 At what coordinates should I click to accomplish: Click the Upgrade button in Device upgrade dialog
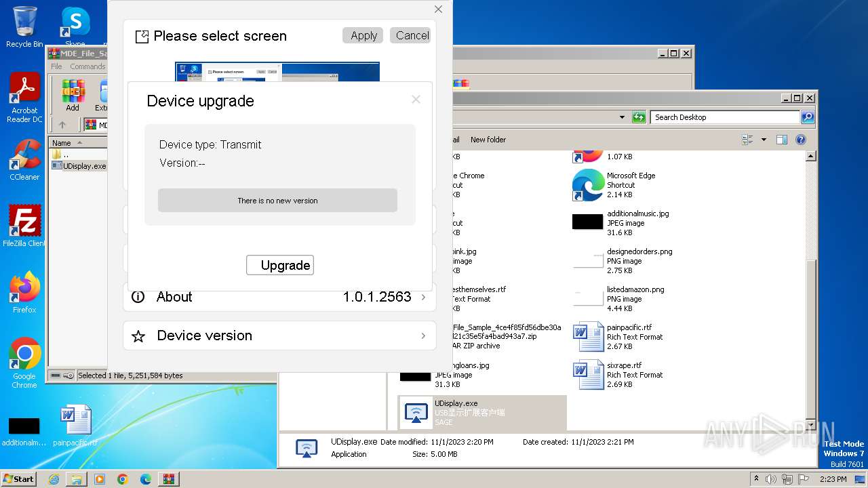pos(280,265)
